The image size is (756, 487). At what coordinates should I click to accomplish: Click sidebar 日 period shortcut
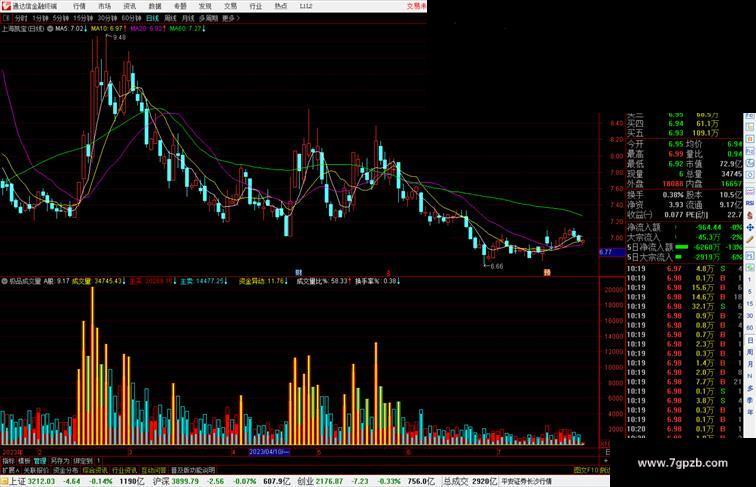click(750, 340)
